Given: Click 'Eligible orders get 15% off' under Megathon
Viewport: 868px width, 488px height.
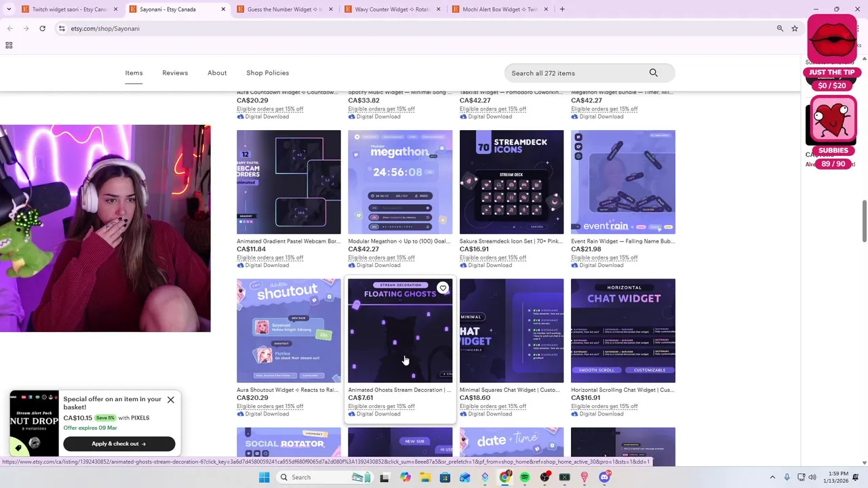Looking at the screenshot, I should (x=381, y=258).
